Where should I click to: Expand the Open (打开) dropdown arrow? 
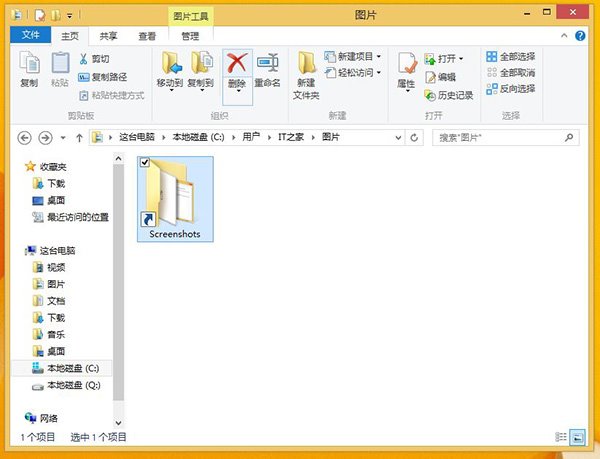point(461,57)
